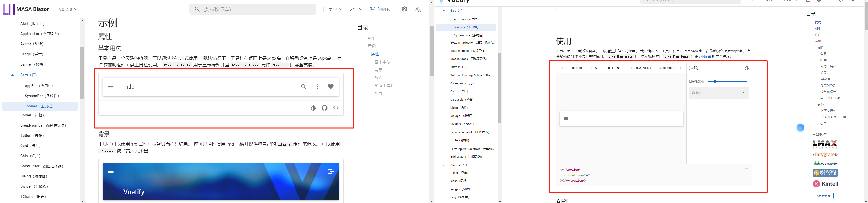The image size is (868, 203).
Task: Toggle the PROMINENT option
Action: (x=641, y=68)
